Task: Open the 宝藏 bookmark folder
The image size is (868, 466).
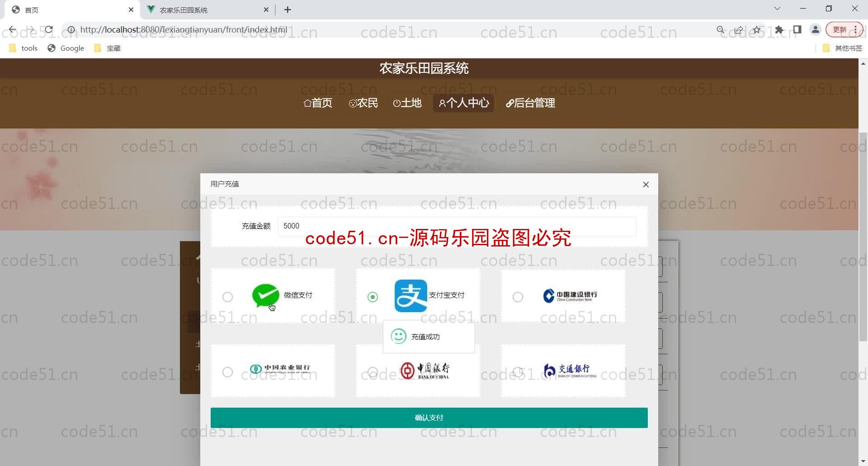Action: click(x=107, y=48)
